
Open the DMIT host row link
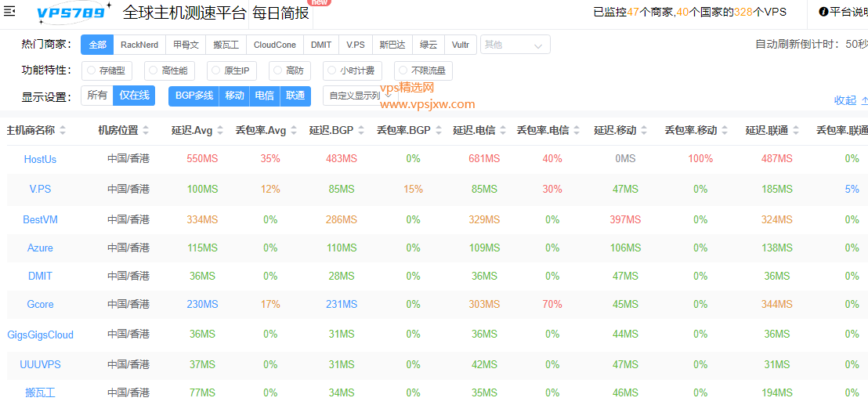(x=40, y=276)
